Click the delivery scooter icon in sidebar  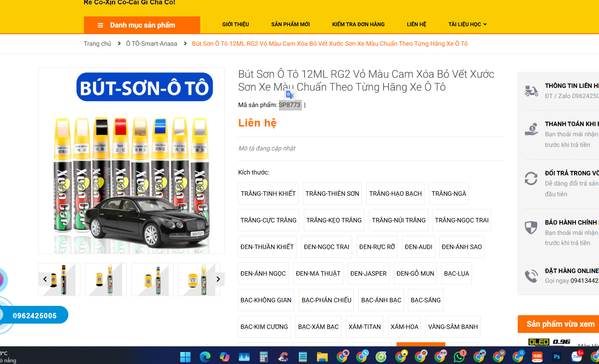[x=531, y=91]
